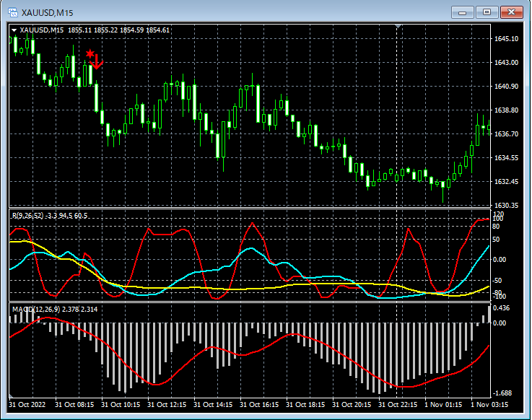Click the red star marker above candles

pos(90,53)
